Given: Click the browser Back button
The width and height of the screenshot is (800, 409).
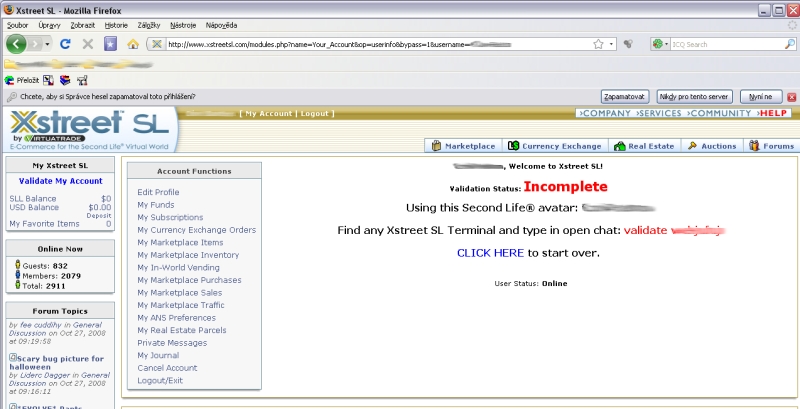Looking at the screenshot, I should pyautogui.click(x=17, y=44).
